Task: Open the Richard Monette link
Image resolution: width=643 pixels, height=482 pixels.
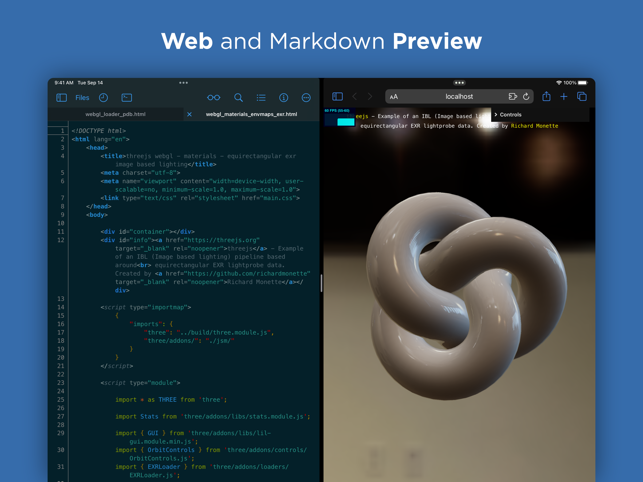Action: pyautogui.click(x=534, y=126)
